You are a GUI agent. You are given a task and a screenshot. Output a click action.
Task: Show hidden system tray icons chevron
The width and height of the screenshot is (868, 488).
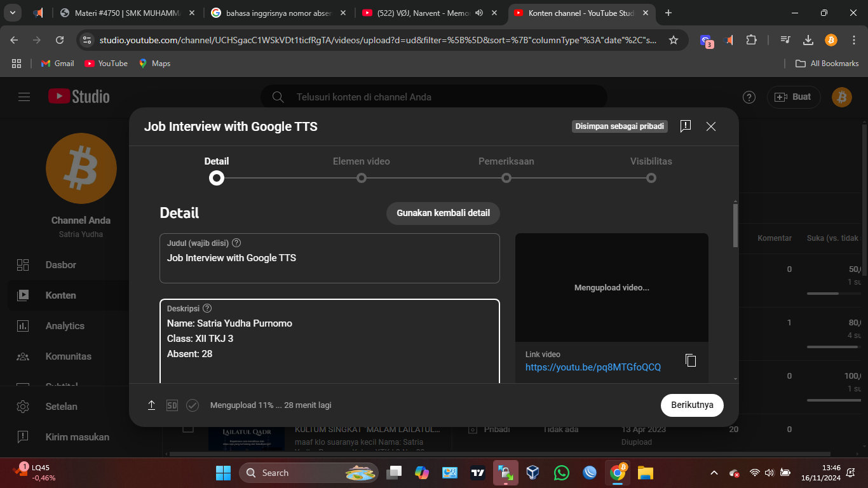[714, 473]
